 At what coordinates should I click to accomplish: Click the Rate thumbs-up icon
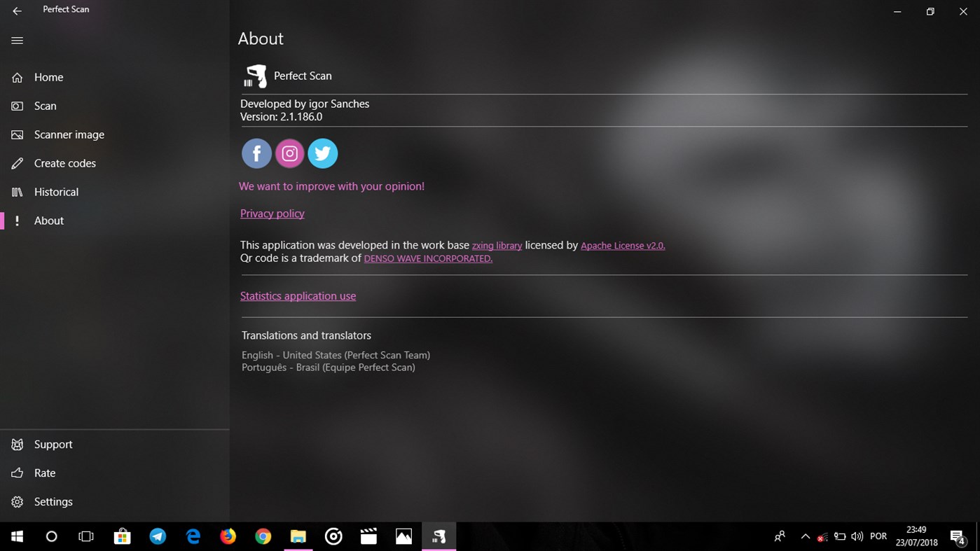click(x=17, y=473)
